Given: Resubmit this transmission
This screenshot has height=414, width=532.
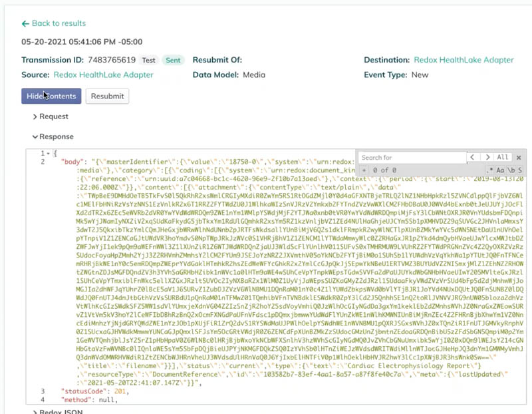Looking at the screenshot, I should [107, 96].
